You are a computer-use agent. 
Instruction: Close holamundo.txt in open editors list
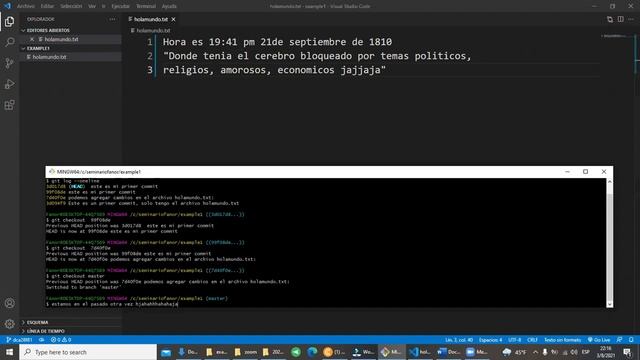(32, 39)
